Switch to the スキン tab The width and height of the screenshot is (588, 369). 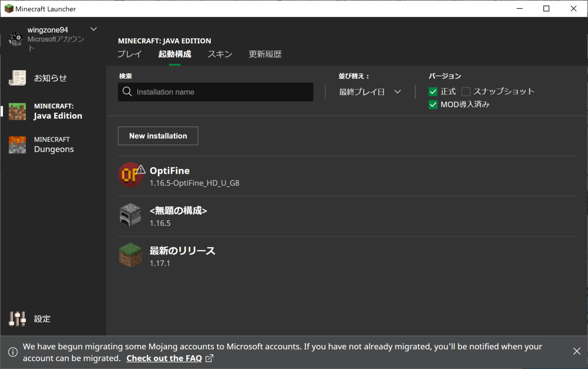[220, 54]
